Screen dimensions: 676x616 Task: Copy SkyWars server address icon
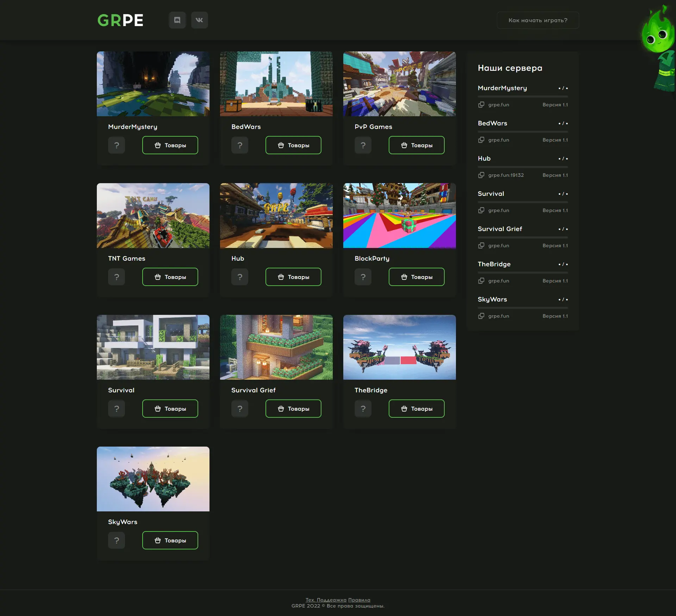[481, 316]
